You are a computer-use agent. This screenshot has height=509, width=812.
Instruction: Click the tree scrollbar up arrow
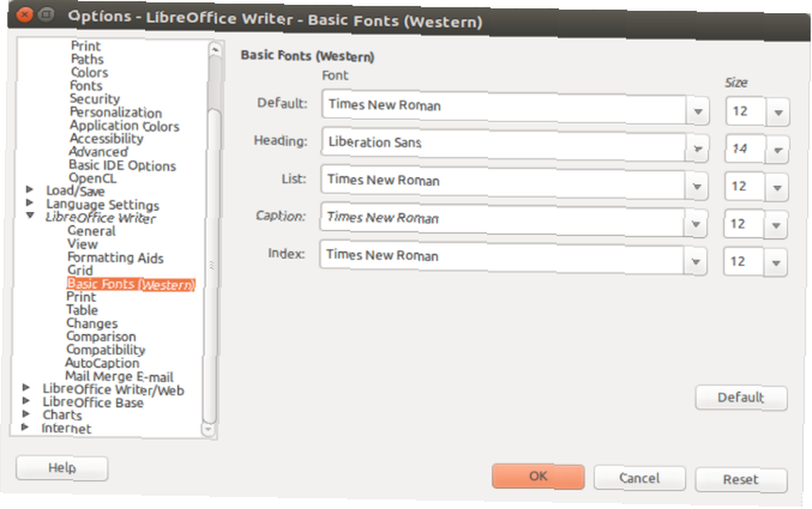tap(214, 50)
